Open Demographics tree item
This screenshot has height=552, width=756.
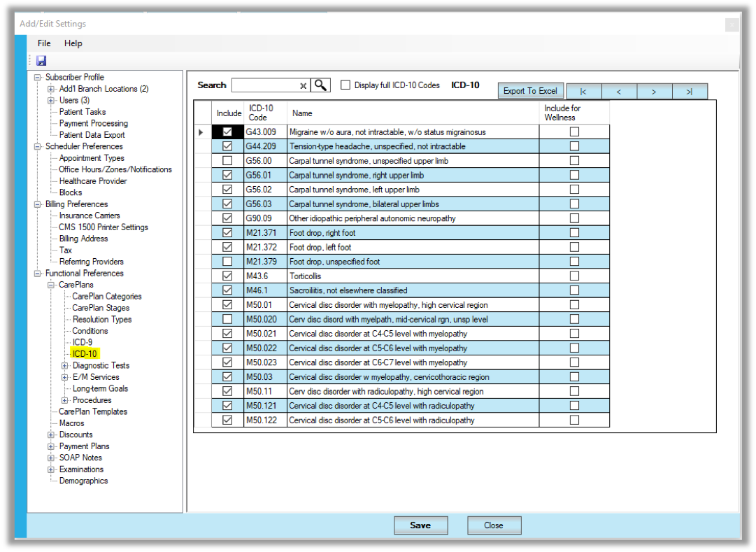coord(83,481)
